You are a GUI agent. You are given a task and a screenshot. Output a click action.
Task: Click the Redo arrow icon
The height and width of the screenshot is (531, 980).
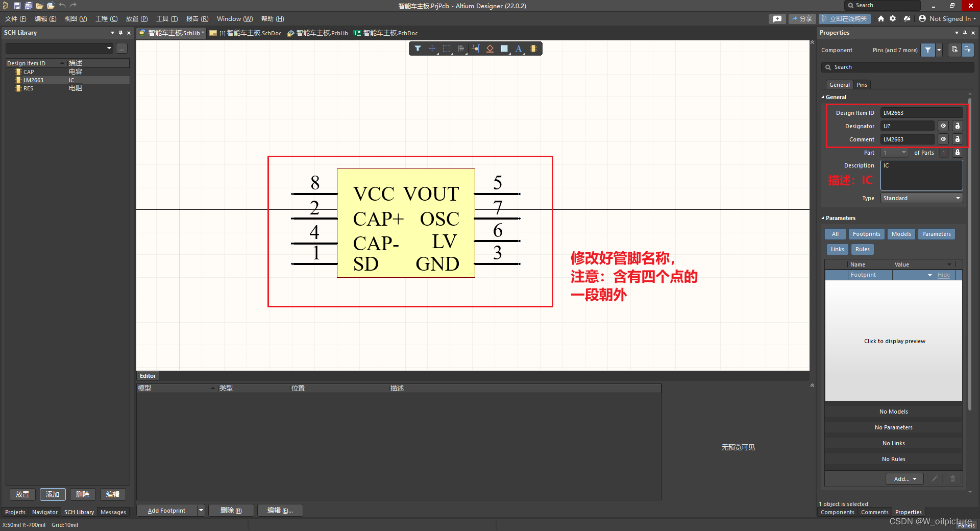pyautogui.click(x=73, y=6)
